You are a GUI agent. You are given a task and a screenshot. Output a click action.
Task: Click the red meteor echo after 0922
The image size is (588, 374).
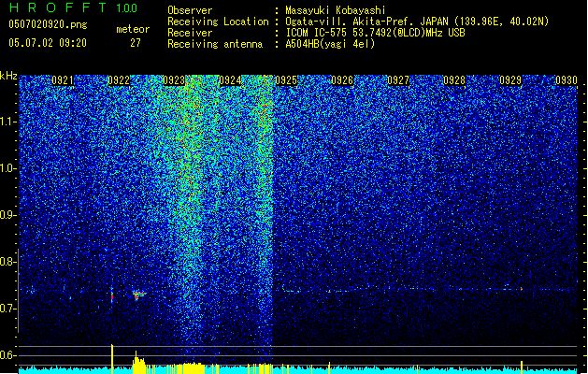coord(139,295)
